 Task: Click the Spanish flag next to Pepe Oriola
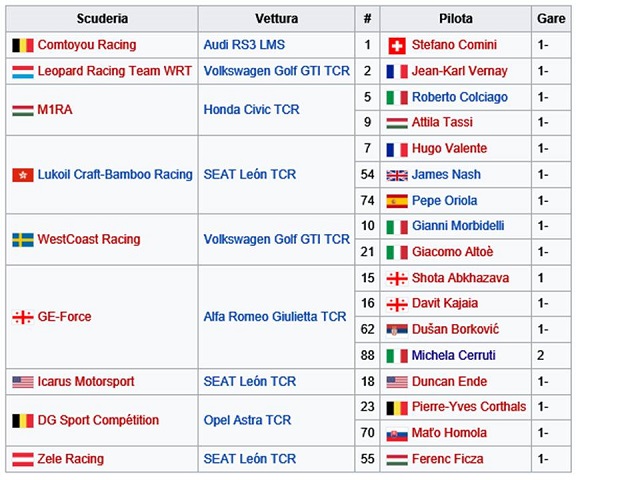397,201
